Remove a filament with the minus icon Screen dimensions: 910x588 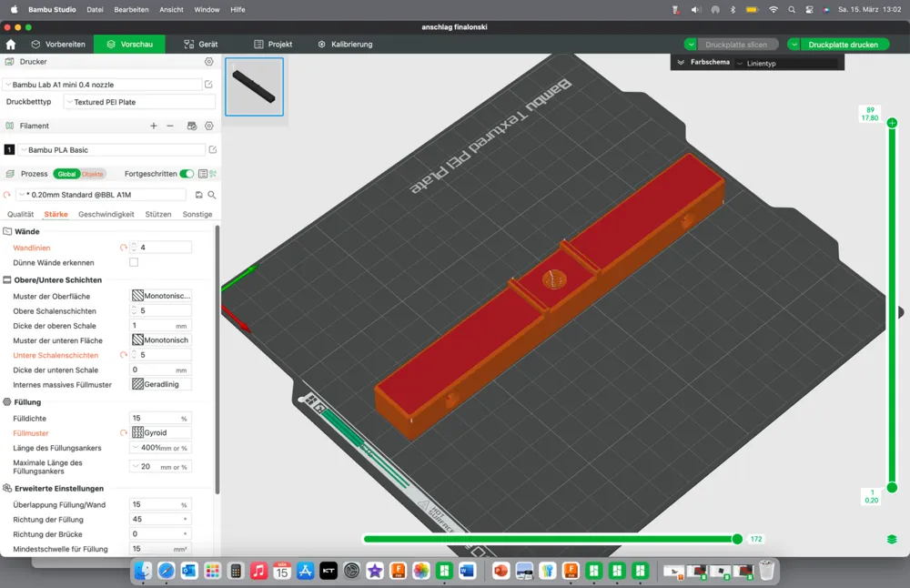(170, 126)
